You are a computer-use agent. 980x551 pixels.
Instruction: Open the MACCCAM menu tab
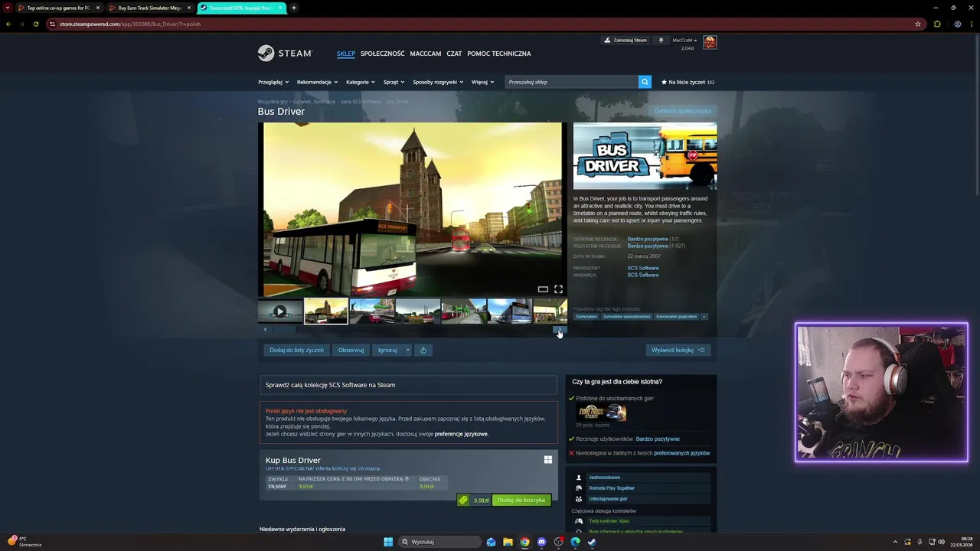click(425, 54)
